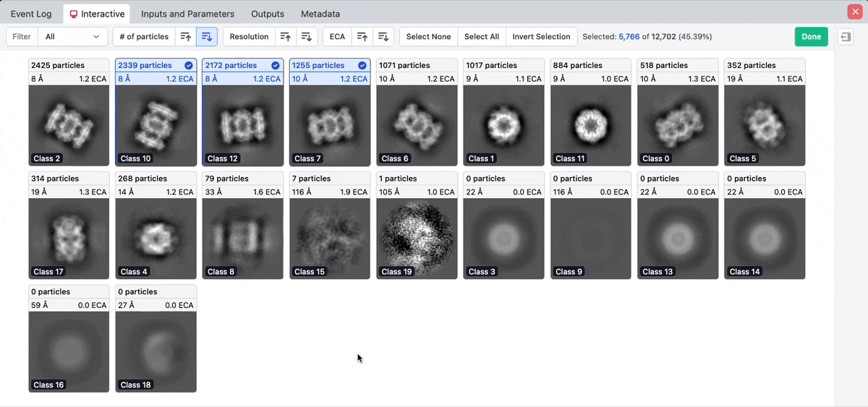Sort ECA ascending with arrow icon

point(363,37)
